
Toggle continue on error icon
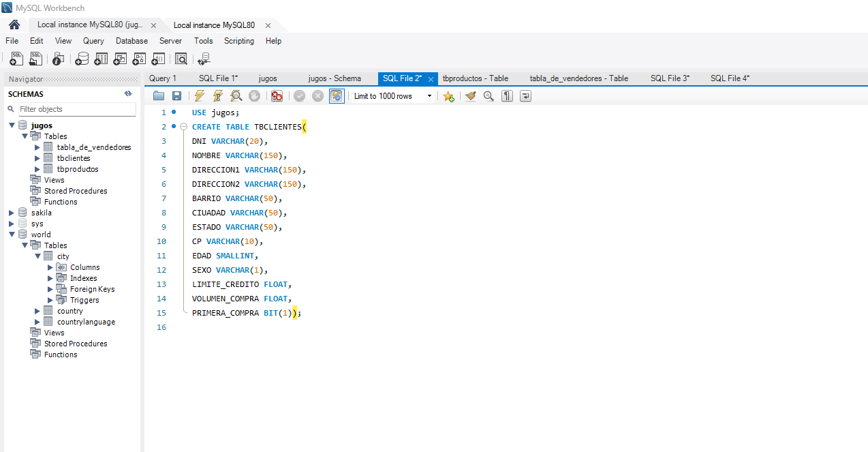click(x=277, y=96)
